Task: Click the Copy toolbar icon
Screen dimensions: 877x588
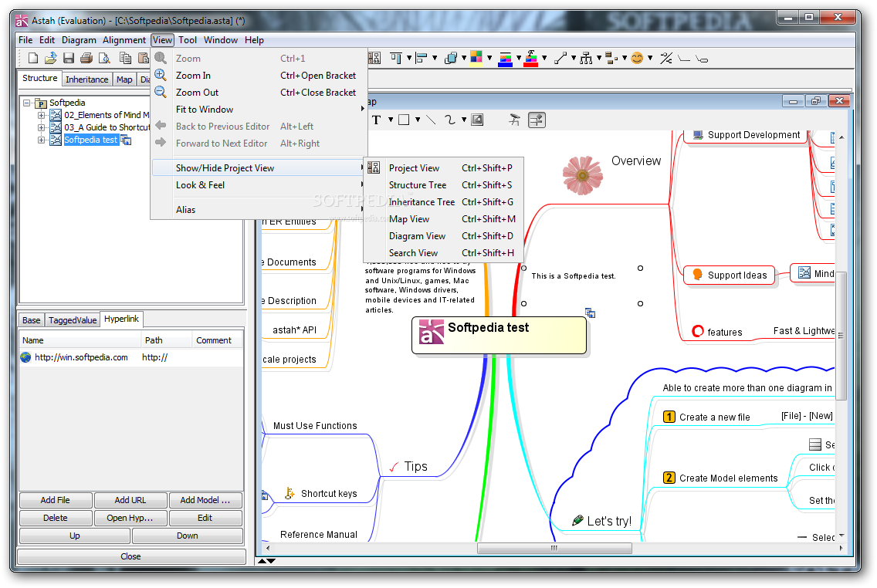Action: point(125,58)
